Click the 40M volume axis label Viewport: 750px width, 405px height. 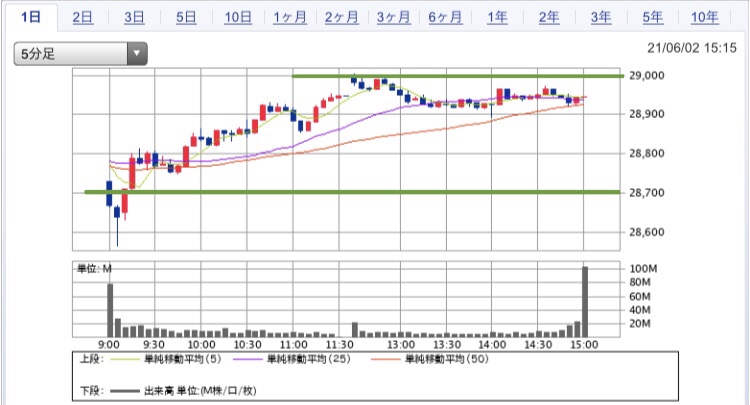click(x=640, y=310)
